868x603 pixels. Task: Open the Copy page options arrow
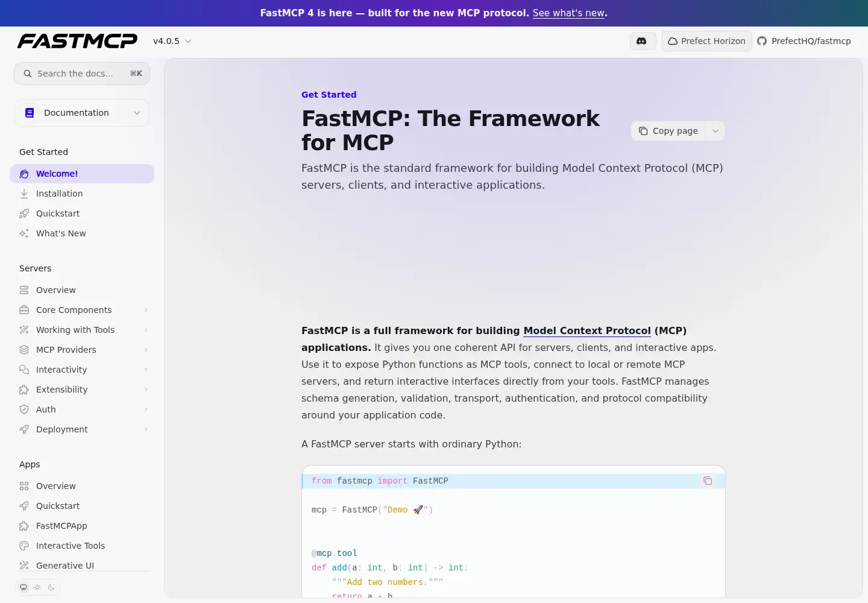coord(715,131)
